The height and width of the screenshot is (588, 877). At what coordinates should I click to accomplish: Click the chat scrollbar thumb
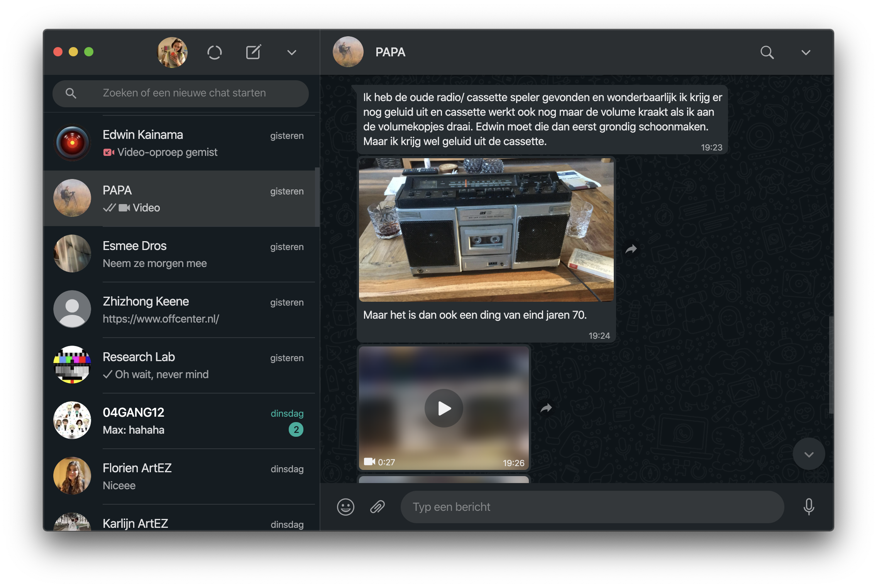click(x=831, y=365)
